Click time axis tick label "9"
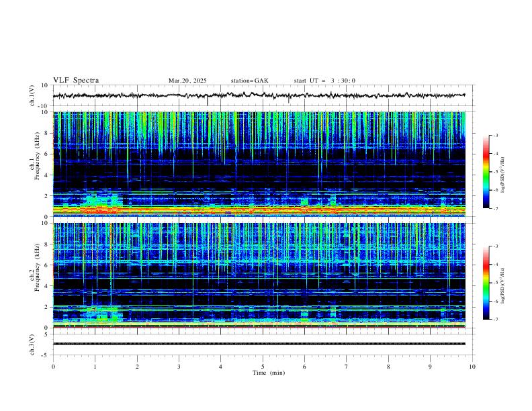The image size is (532, 411). pyautogui.click(x=430, y=367)
